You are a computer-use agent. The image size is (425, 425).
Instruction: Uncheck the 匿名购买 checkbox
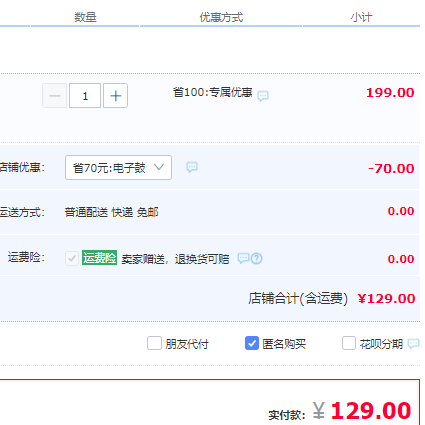[252, 343]
